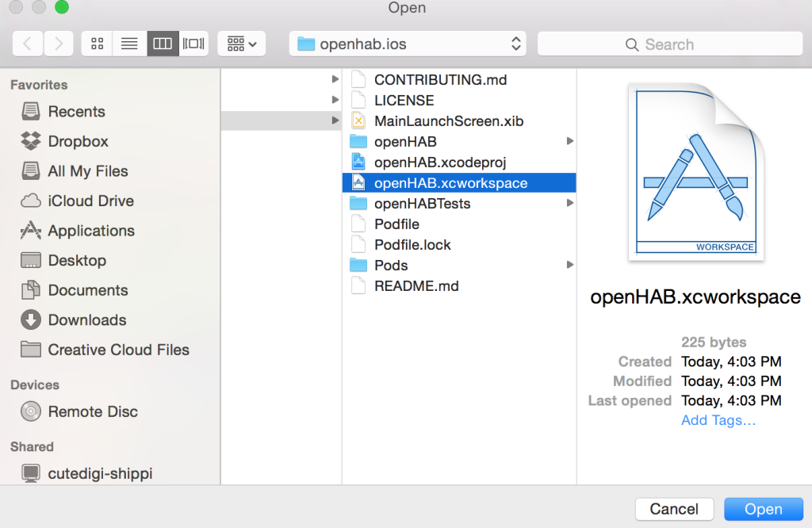
Task: Click the Applications sidebar icon
Action: point(31,231)
